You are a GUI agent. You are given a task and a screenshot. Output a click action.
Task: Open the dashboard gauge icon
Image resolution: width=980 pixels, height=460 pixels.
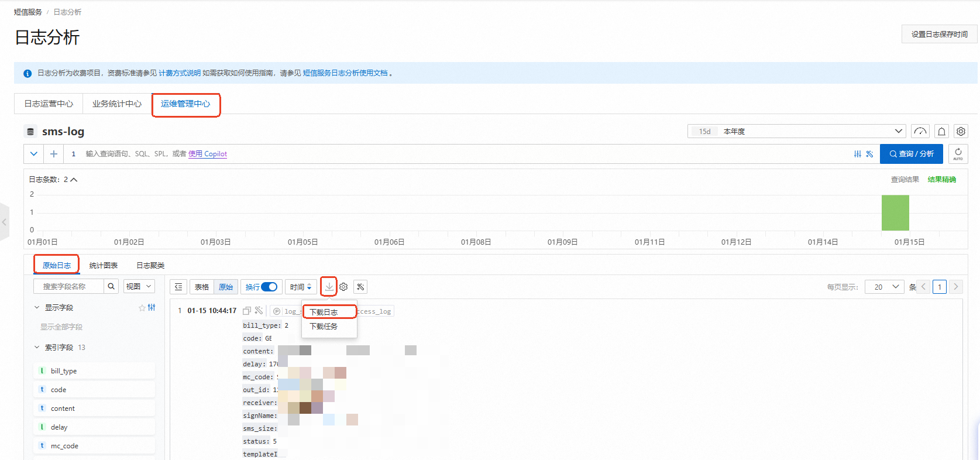pos(920,131)
